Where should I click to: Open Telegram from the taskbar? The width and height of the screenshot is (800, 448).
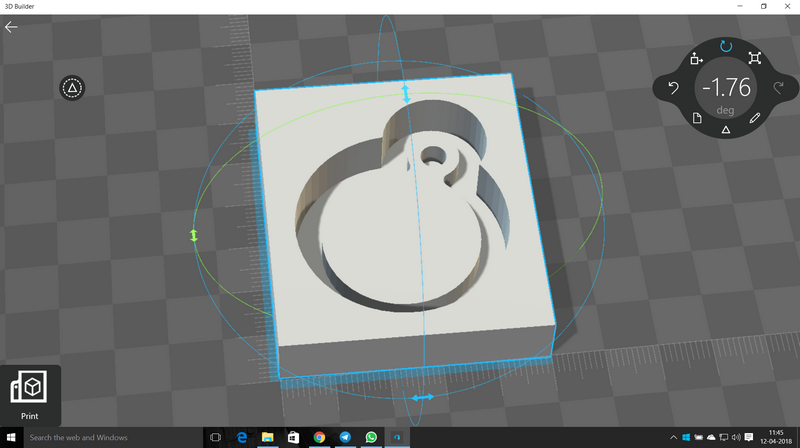pos(345,437)
